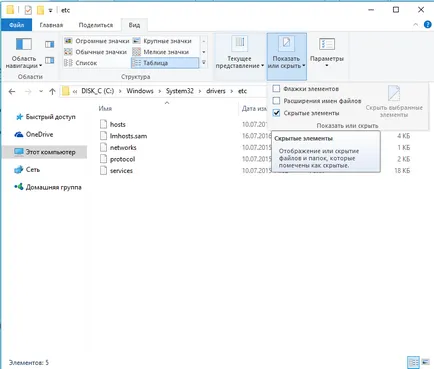Choose Таблица layout
The height and width of the screenshot is (369, 434).
pyautogui.click(x=165, y=63)
